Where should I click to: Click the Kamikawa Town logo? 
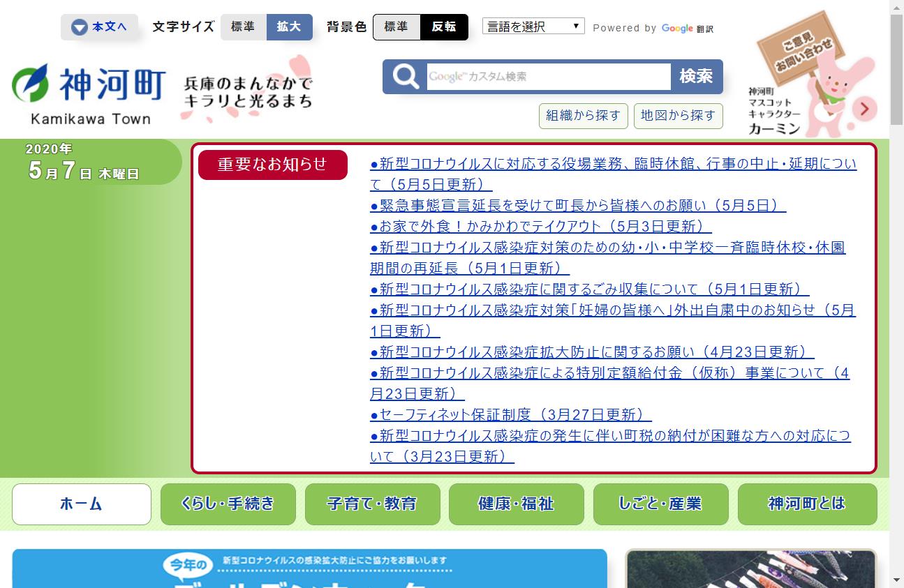89,94
